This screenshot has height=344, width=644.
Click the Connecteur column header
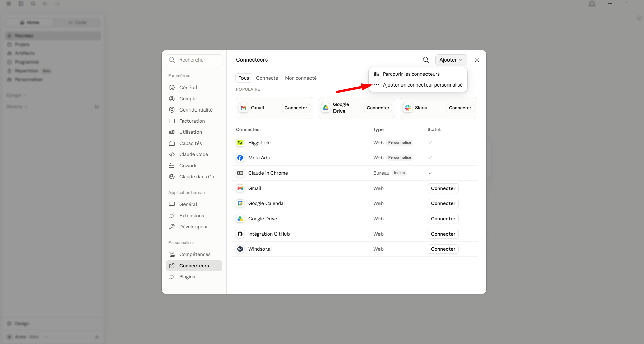pos(249,129)
